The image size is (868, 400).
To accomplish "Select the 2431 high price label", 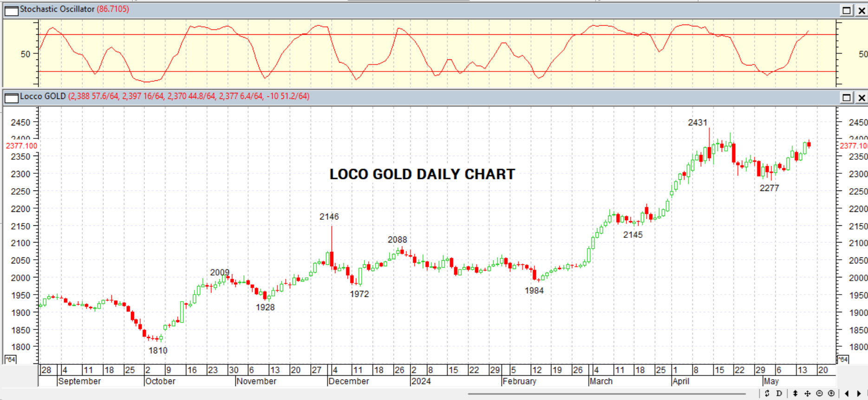I will click(698, 123).
